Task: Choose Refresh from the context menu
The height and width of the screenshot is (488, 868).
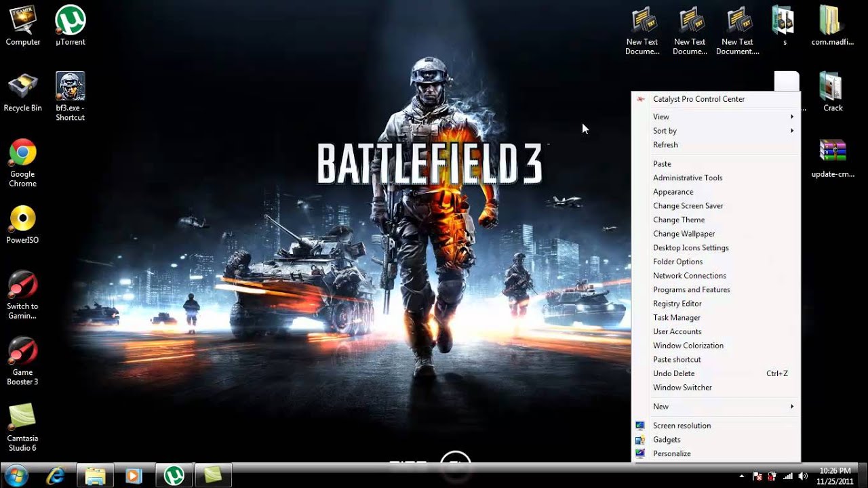Action: (715, 145)
